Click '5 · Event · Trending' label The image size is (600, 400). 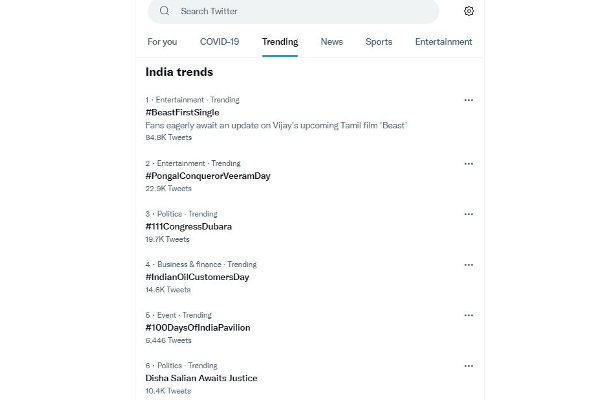[x=178, y=315]
